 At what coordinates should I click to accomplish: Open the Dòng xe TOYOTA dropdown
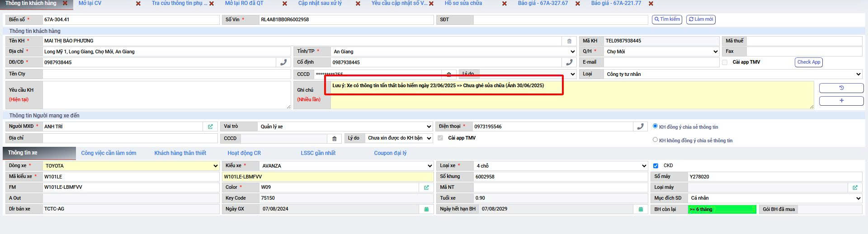pos(215,166)
